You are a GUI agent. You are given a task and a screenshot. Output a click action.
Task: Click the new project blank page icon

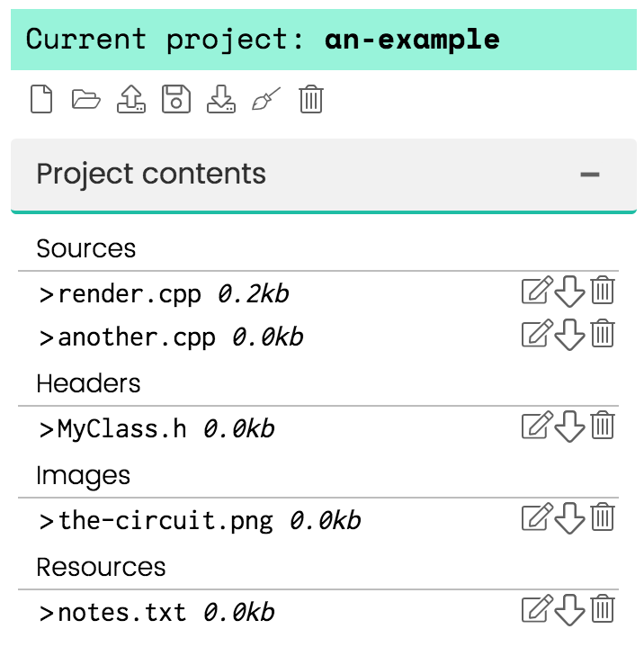tap(41, 99)
